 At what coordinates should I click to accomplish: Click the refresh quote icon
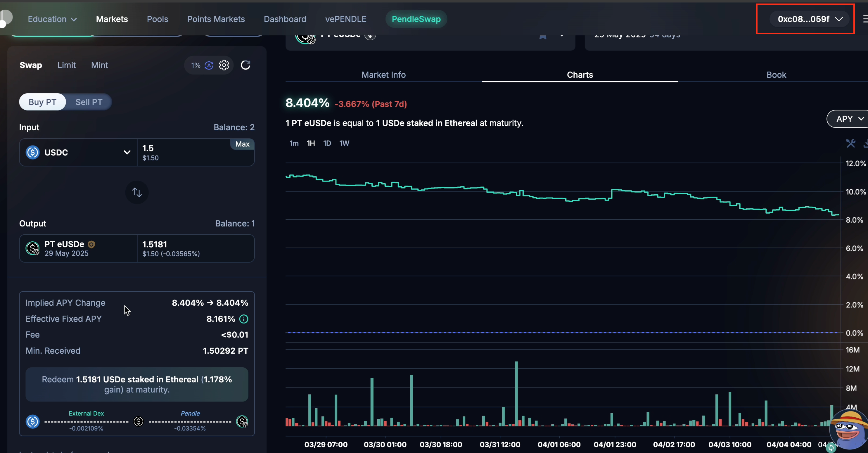click(x=245, y=65)
